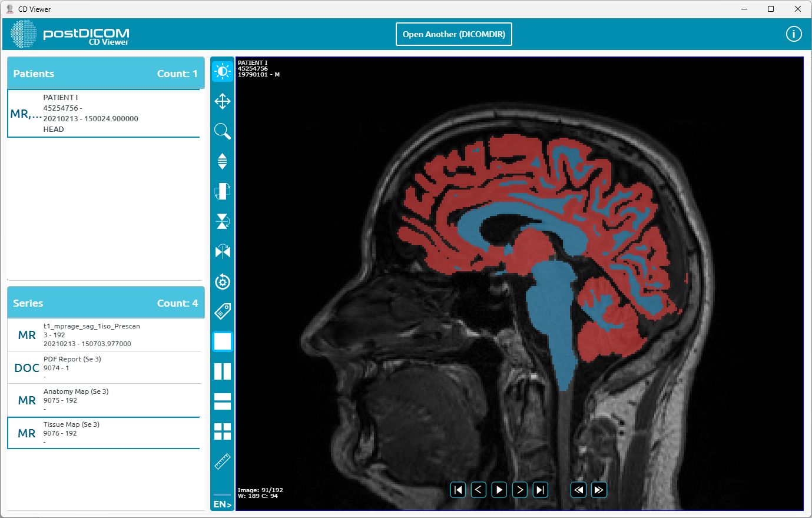Open the EN language selector

tap(222, 504)
